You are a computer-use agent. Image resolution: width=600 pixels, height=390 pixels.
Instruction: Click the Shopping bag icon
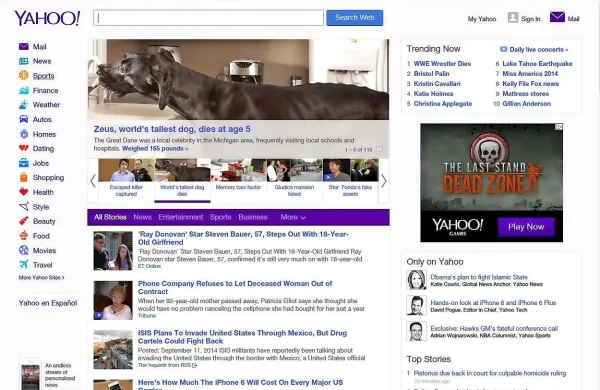point(24,177)
